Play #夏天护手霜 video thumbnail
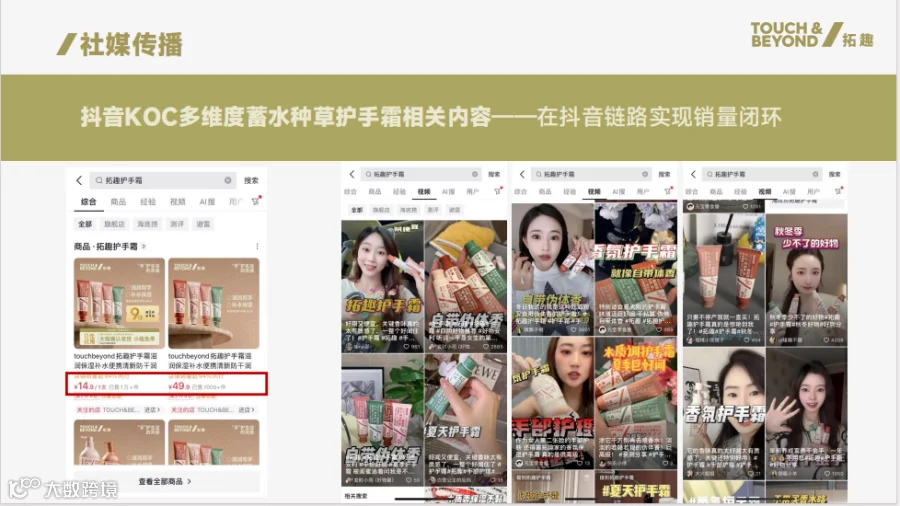This screenshot has height=506, width=900. click(636, 486)
